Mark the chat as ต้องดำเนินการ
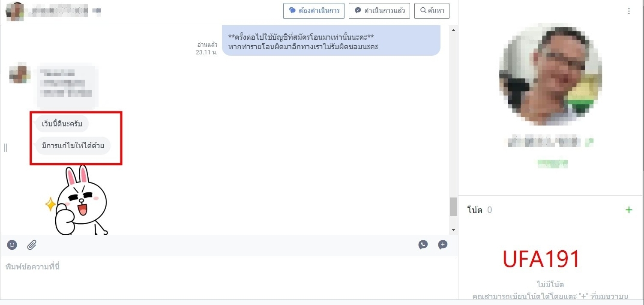The width and height of the screenshot is (644, 305). pyautogui.click(x=314, y=11)
